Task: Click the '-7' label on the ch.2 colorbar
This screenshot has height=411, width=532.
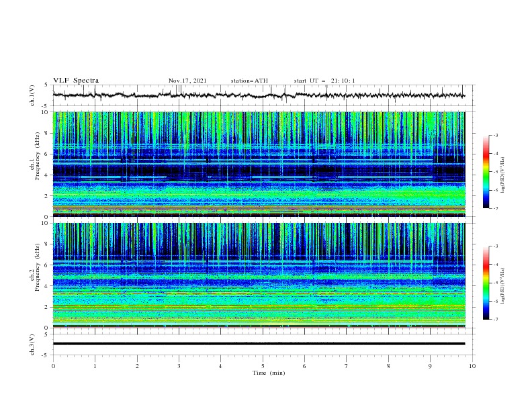Action: tap(495, 320)
